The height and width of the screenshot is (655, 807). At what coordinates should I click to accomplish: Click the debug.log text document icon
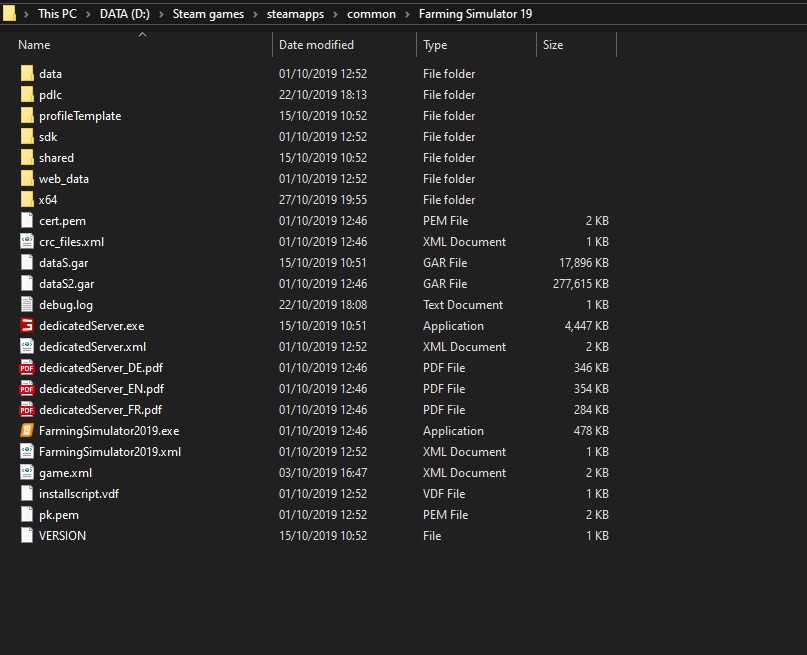27,305
